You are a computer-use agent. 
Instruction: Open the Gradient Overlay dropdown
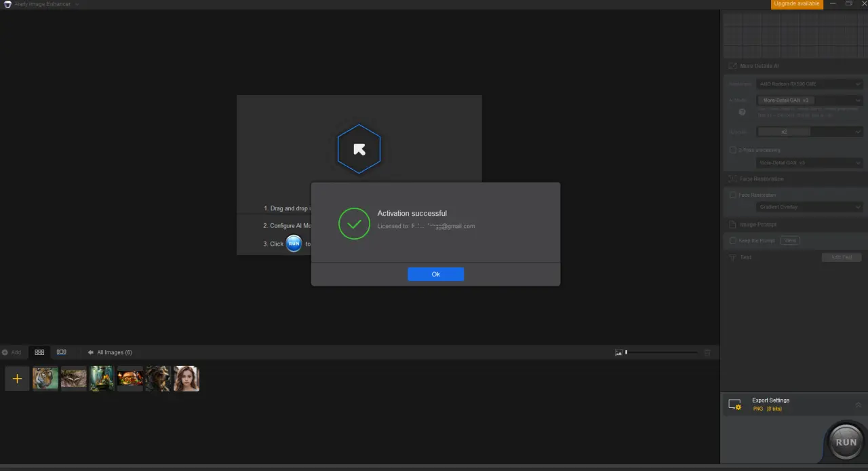pyautogui.click(x=809, y=207)
